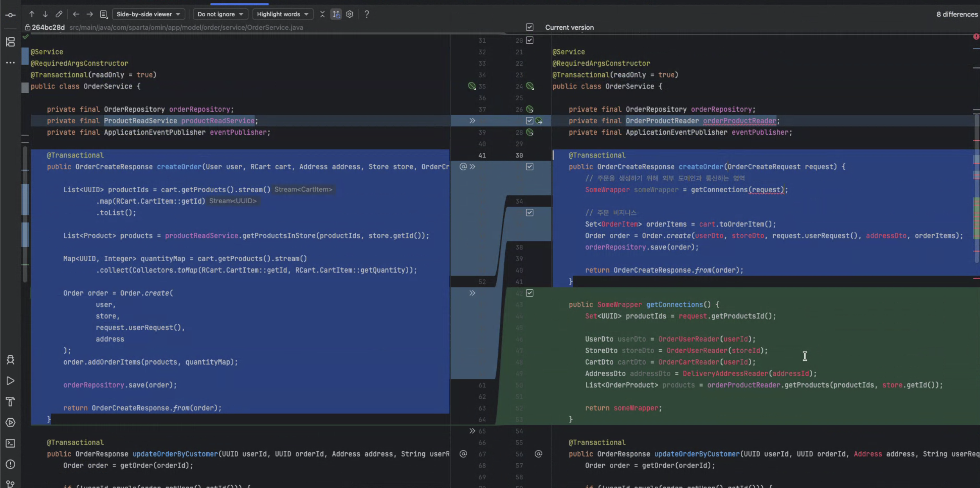Screen dimensions: 980x488
Task: Click the 8 differences label
Action: (957, 14)
